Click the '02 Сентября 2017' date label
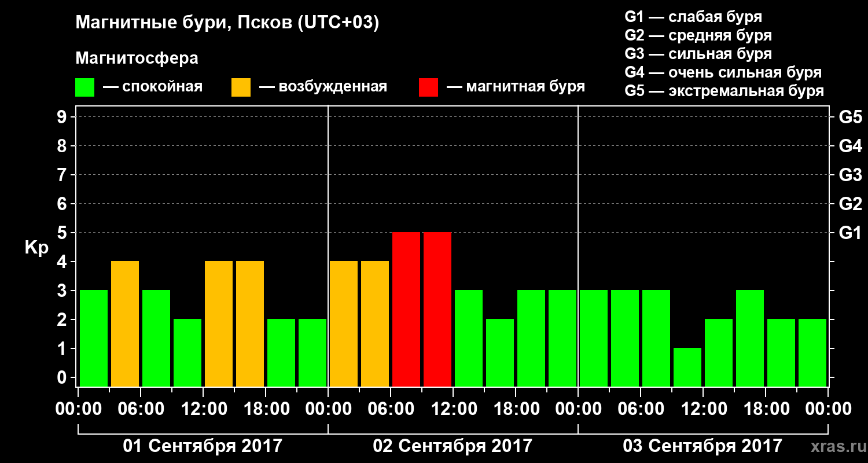 [x=453, y=446]
